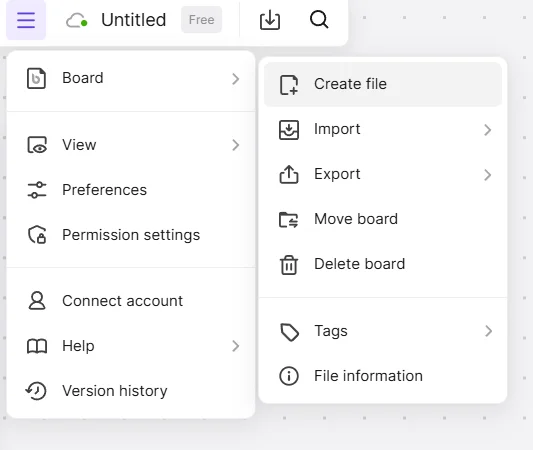Choose Connect account menu item
533x450 pixels.
[x=131, y=301]
